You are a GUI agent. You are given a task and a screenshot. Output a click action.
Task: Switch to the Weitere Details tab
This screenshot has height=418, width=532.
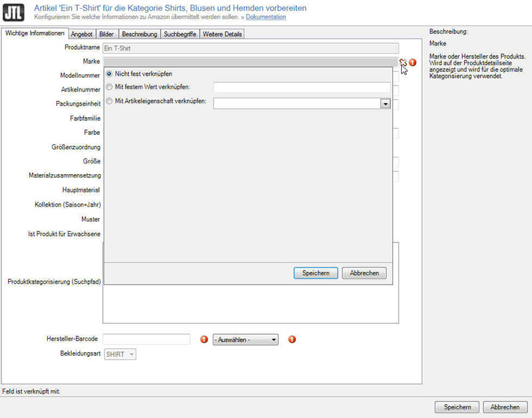(x=223, y=34)
